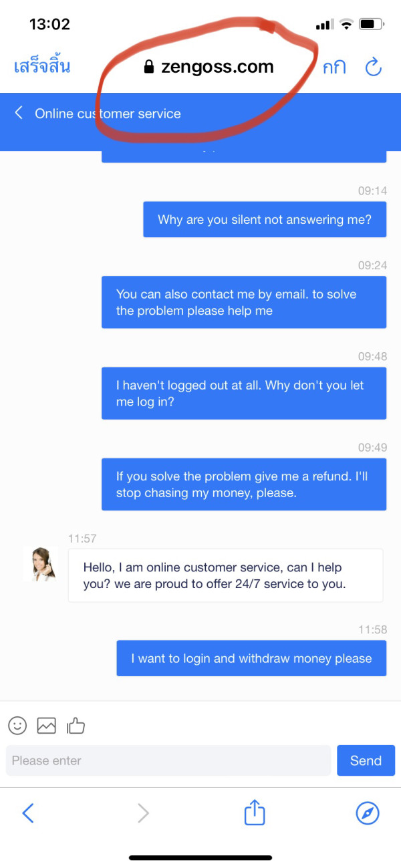The height and width of the screenshot is (868, 401).
Task: Tap the lock icon beside zengoss.com
Action: click(x=149, y=67)
